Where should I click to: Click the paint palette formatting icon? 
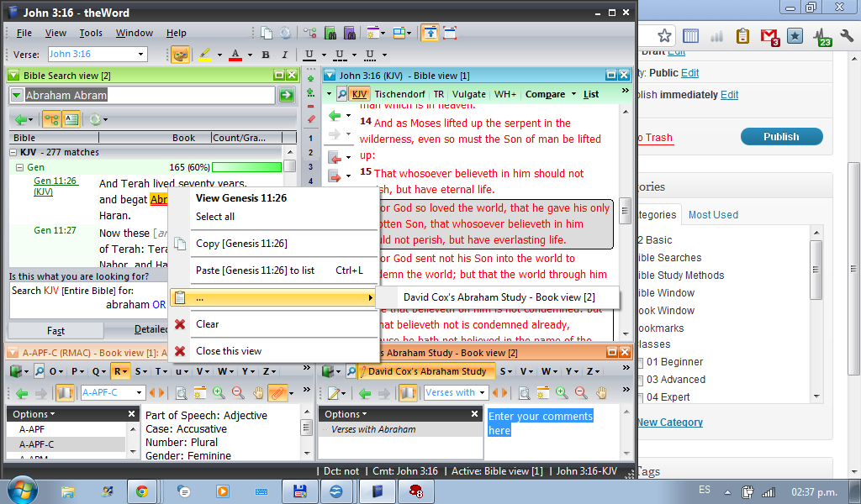(x=180, y=55)
